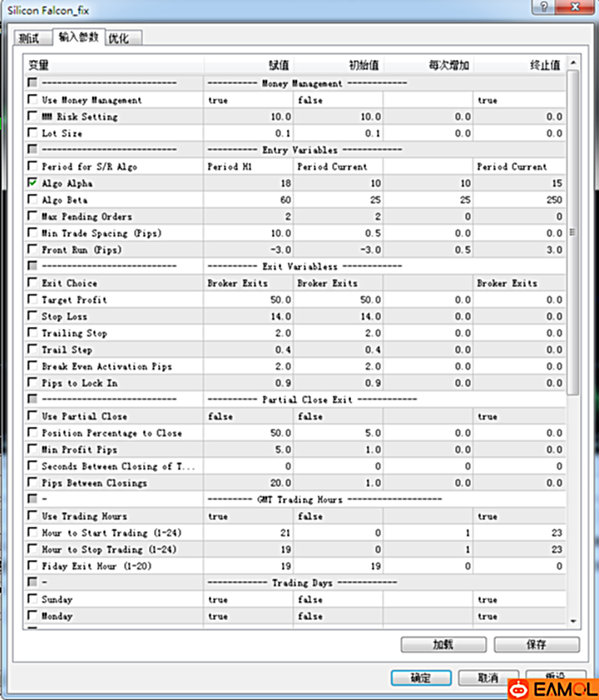Viewport: 599px width, 700px height.
Task: Cancel using the 取消 button
Action: 488,678
